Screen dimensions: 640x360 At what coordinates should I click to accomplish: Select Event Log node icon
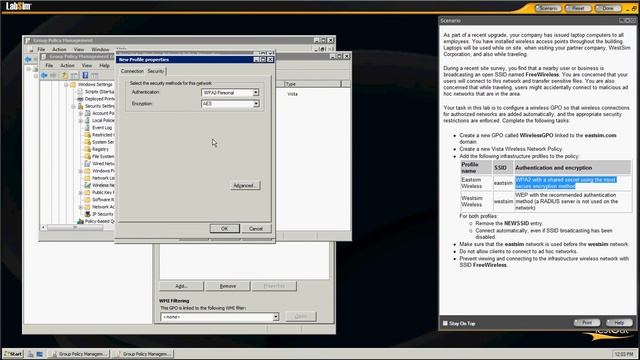(87, 128)
